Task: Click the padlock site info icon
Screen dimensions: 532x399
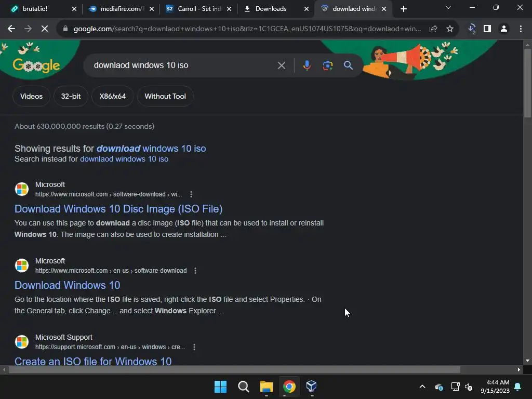Action: point(65,29)
